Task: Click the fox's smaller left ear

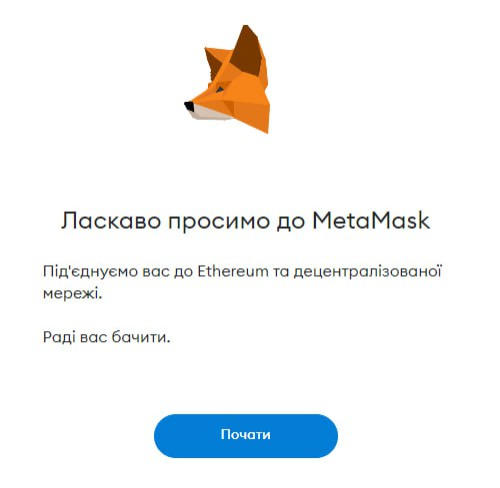Action: [214, 62]
